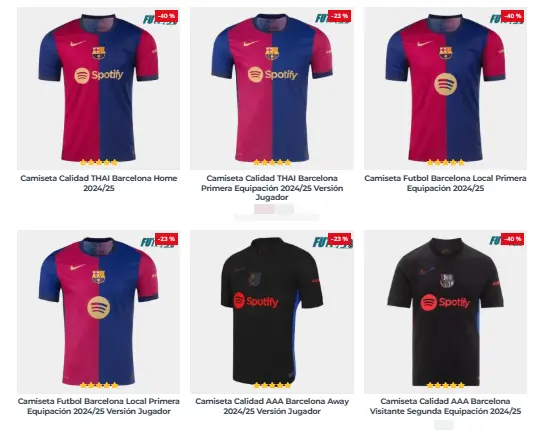536x442 pixels.
Task: Click the -40 % badge on the Futbol Local Primera shirt
Action: pyautogui.click(x=513, y=16)
